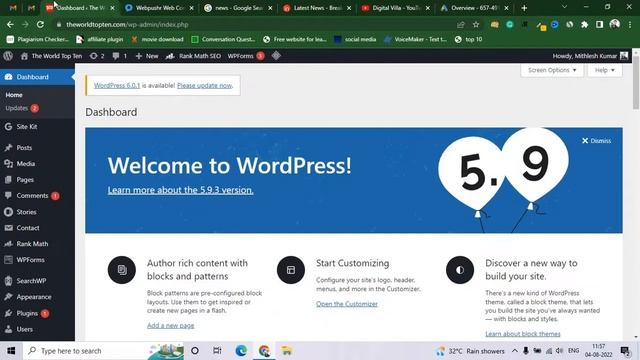This screenshot has width=640, height=360.
Task: Reload the current page
Action: pyautogui.click(x=40, y=24)
